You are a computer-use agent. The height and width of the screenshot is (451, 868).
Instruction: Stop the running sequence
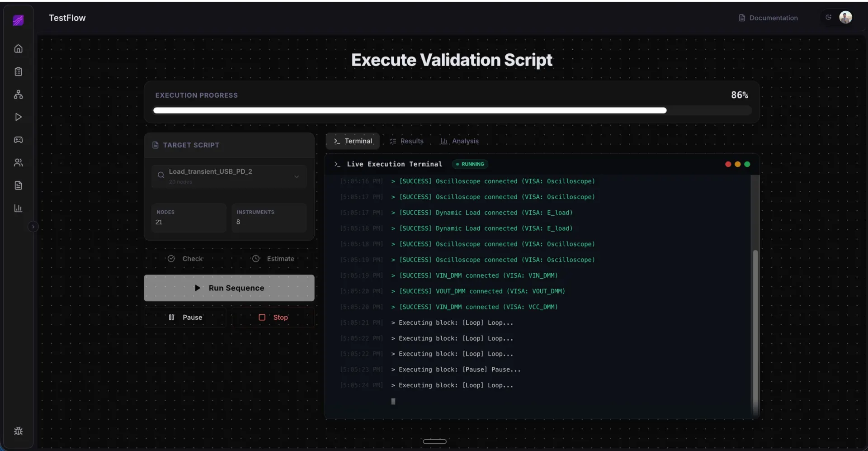click(273, 318)
